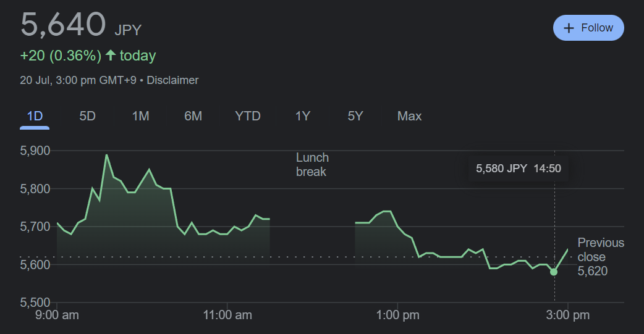Click the plus icon on Follow

tap(569, 28)
